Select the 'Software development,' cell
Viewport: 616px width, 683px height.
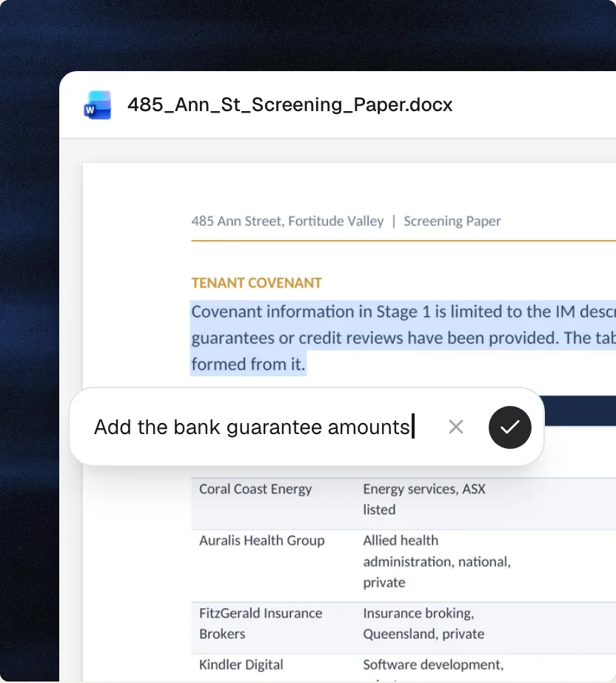(x=433, y=664)
